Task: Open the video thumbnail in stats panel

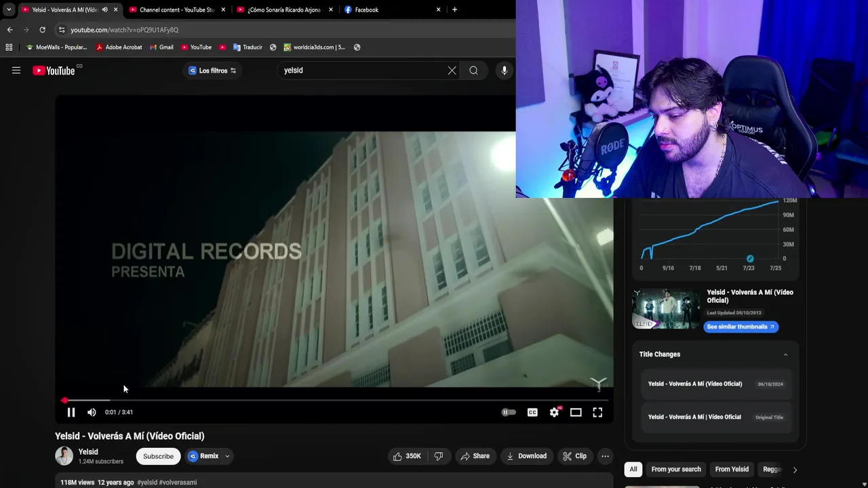Action: point(666,309)
